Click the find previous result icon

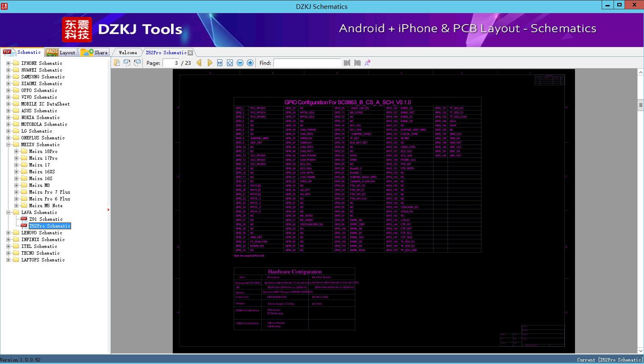[347, 63]
